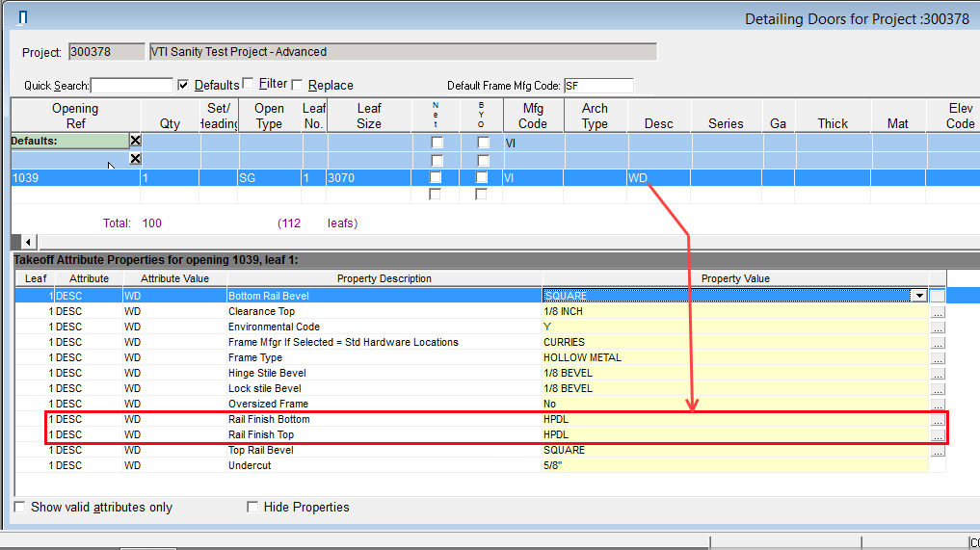Image resolution: width=980 pixels, height=550 pixels.
Task: Click the project name field VTI Sanity Test
Action: coord(403,52)
